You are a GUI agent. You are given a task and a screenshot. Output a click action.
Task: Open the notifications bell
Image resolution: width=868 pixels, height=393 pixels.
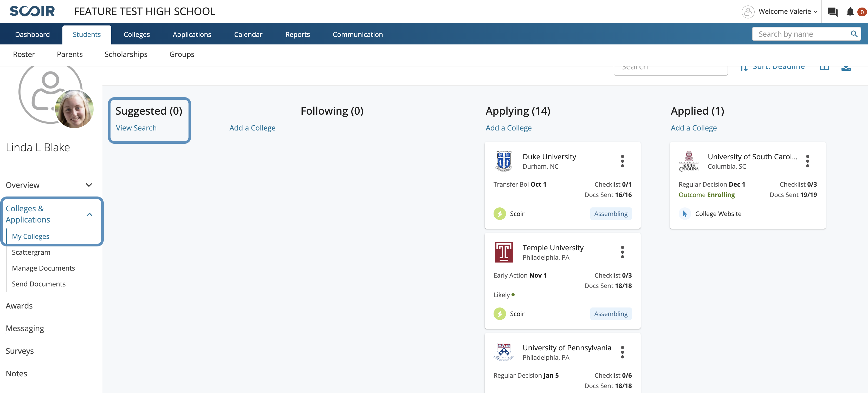pos(850,12)
